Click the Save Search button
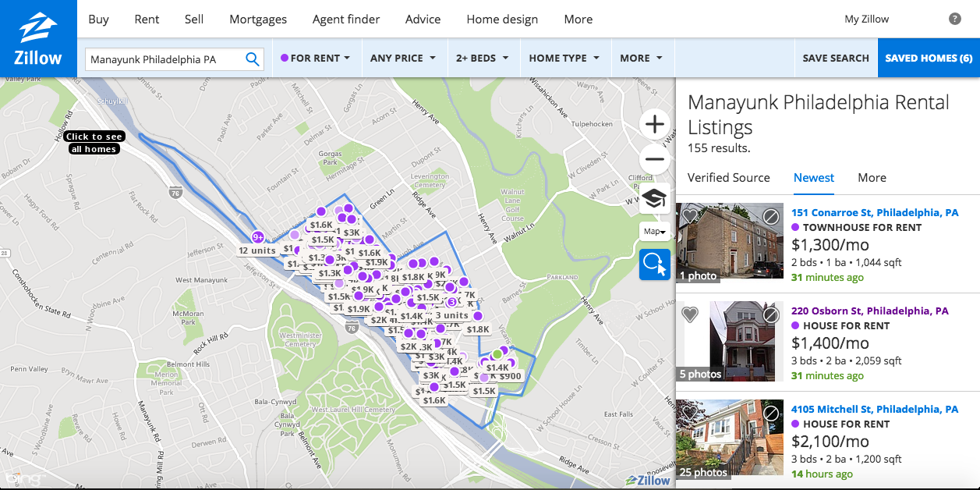 click(x=835, y=59)
